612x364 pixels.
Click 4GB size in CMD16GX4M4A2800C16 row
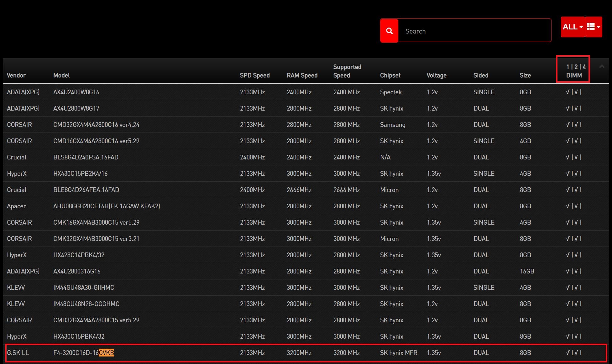(525, 141)
